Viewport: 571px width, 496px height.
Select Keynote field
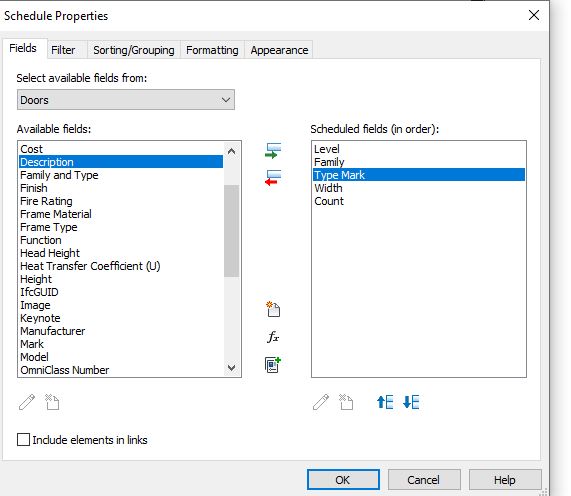click(x=121, y=318)
